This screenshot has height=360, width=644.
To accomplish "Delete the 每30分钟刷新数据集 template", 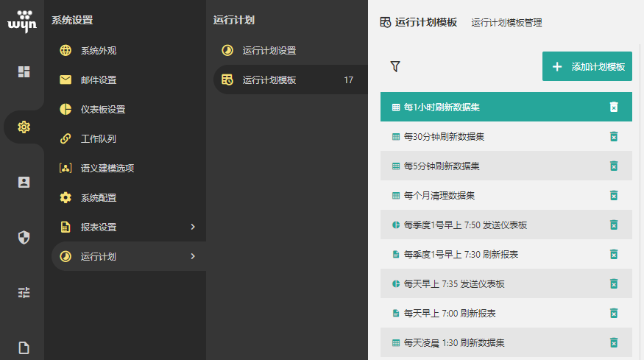I will (614, 136).
